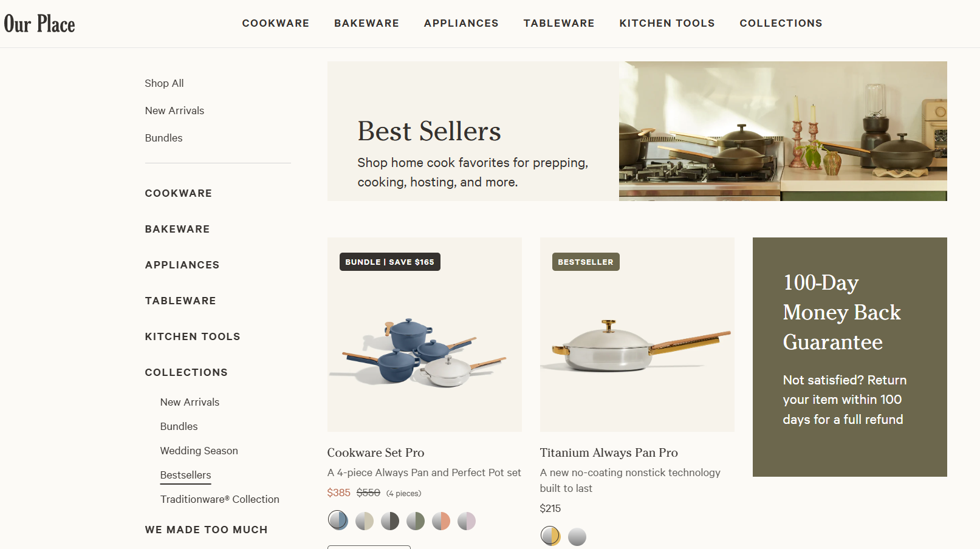Image resolution: width=980 pixels, height=549 pixels.
Task: Open the Appliances top navigation menu
Action: click(461, 23)
